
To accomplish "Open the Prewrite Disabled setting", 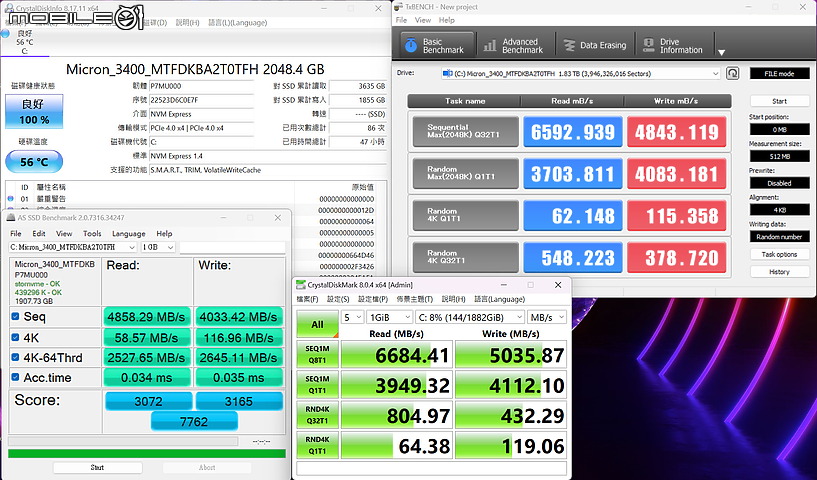I will 779,183.
